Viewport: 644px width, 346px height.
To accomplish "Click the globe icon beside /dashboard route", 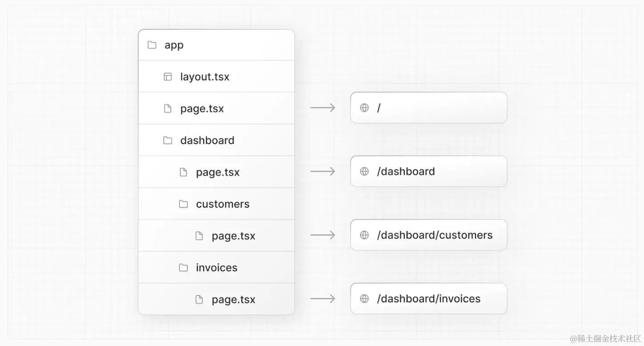I will point(365,171).
